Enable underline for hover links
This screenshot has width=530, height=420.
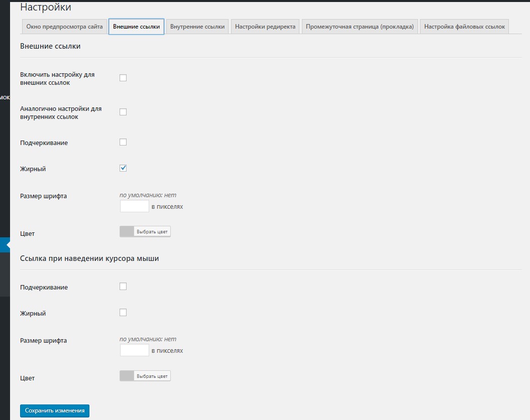[123, 287]
